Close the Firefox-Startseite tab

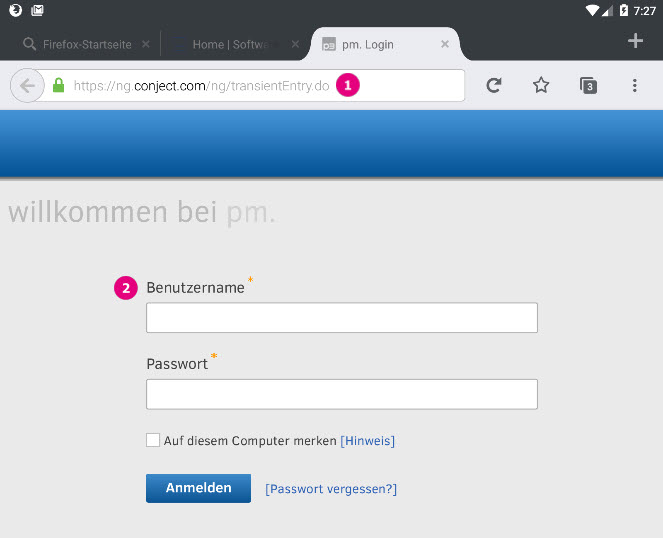[x=146, y=45]
